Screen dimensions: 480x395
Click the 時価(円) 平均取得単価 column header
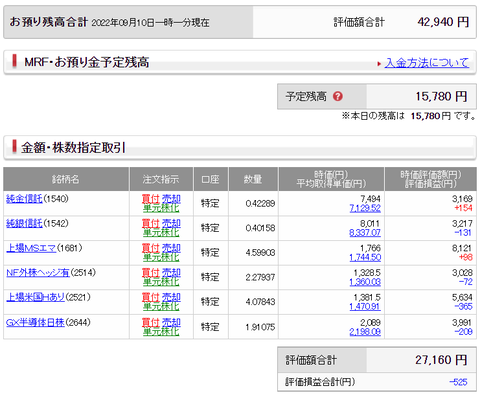331,179
